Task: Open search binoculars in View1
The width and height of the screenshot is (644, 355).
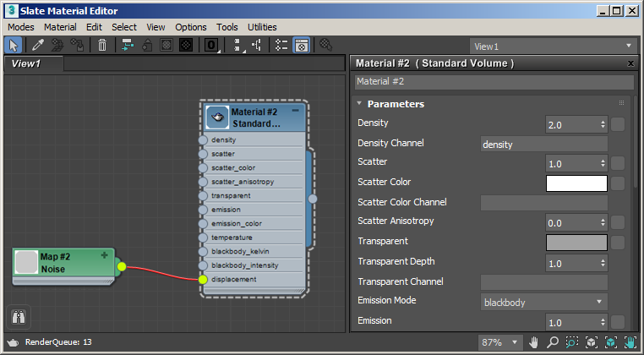Action: pos(19,317)
